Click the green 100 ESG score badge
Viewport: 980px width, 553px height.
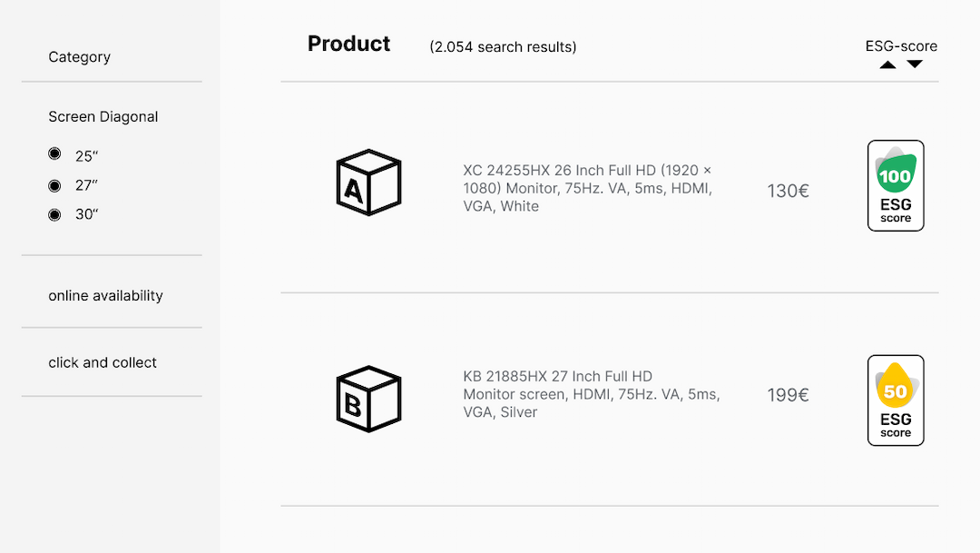896,186
